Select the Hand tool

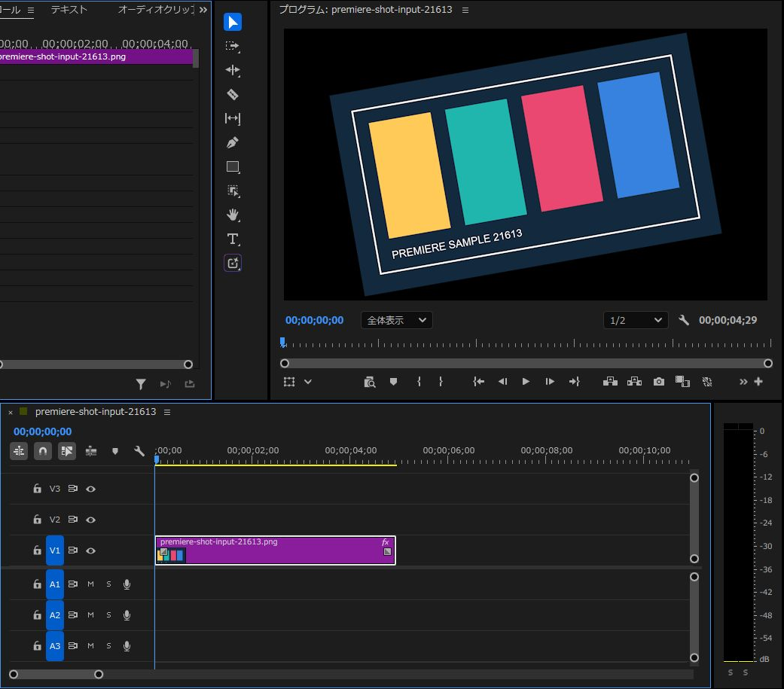[233, 215]
